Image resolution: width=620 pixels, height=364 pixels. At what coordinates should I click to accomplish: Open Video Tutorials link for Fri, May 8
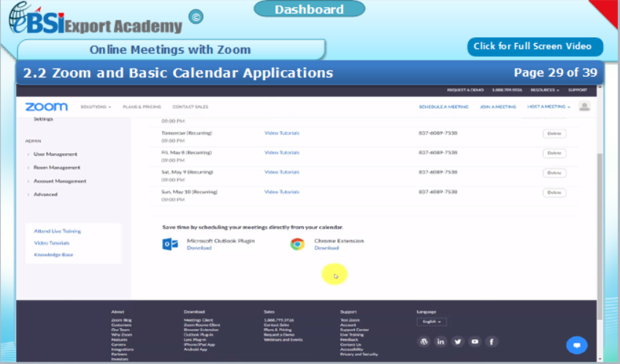282,152
